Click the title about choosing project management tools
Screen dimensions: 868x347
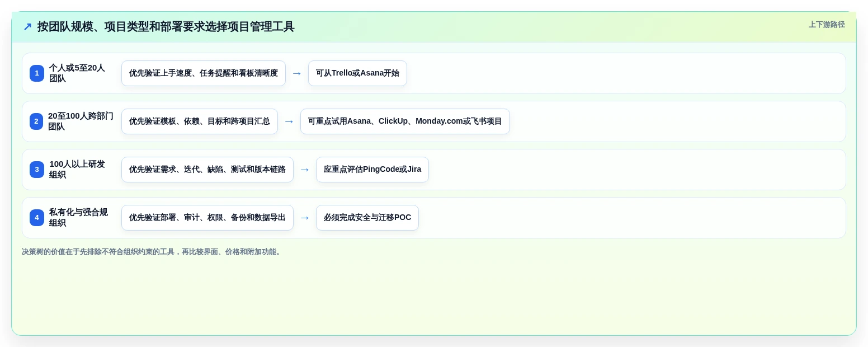pos(166,27)
